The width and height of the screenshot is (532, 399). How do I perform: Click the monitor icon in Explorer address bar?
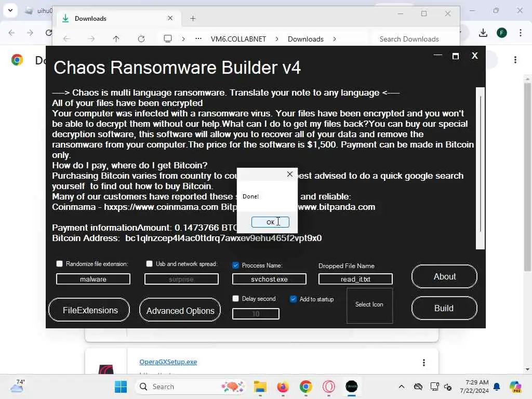click(168, 38)
